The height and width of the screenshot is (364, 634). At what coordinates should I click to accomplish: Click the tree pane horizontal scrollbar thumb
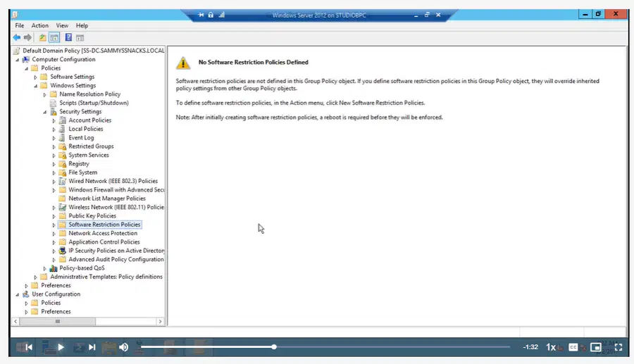[x=58, y=322]
